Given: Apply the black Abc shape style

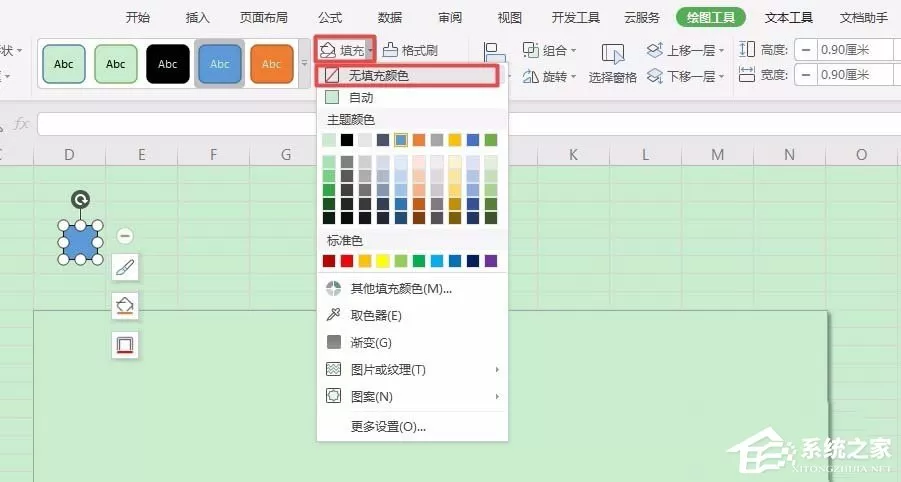Looking at the screenshot, I should (168, 64).
